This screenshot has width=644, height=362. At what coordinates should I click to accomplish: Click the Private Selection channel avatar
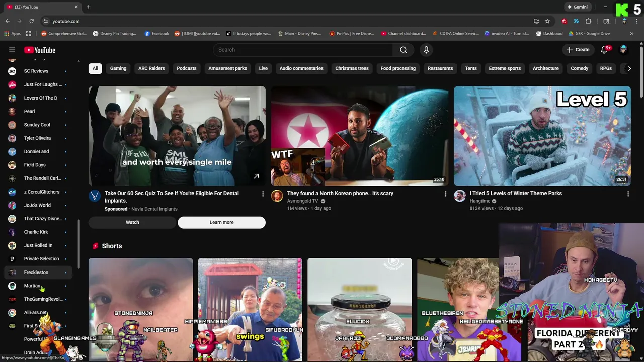12,259
